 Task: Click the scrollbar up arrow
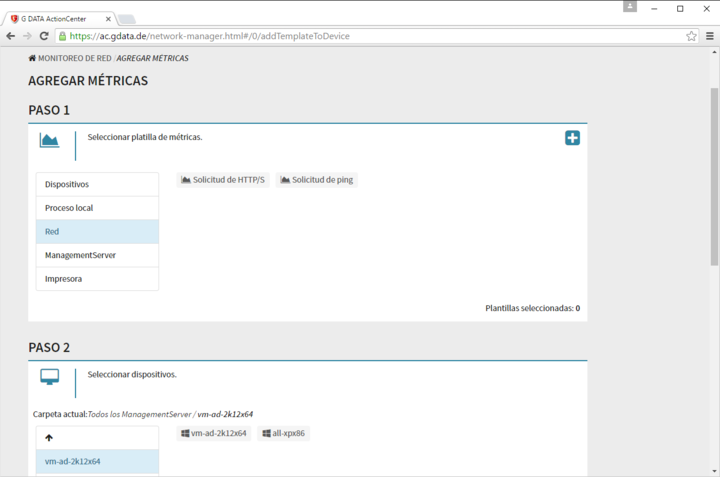coord(714,52)
